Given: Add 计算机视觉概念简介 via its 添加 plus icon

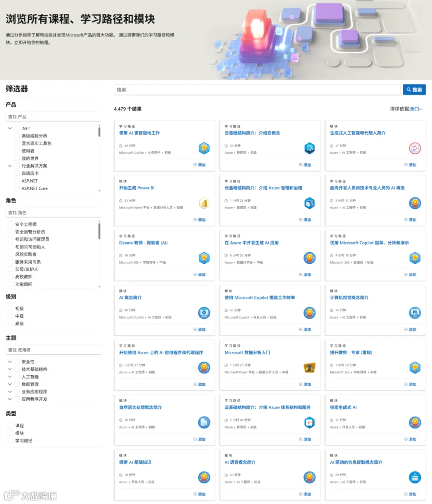Looking at the screenshot, I should pos(406,330).
